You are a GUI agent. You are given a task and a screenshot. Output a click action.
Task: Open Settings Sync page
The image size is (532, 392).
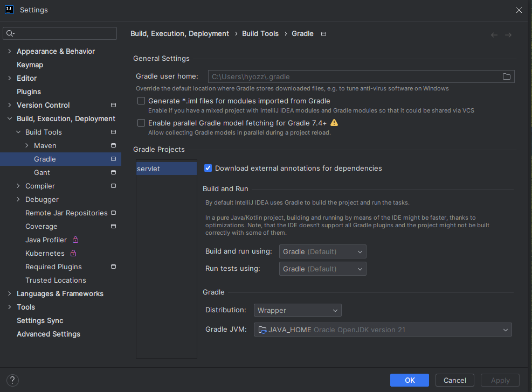(x=40, y=320)
